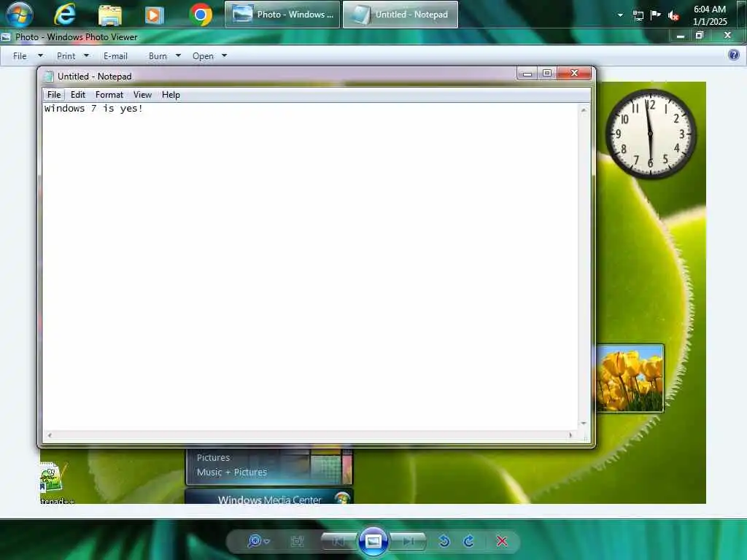The image size is (747, 560).
Task: Open zoom magnifier control in Photo Viewer
Action: [255, 541]
